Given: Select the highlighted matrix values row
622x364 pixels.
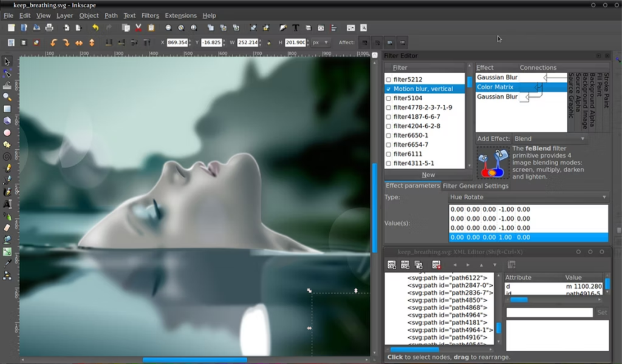Looking at the screenshot, I should click(x=528, y=237).
